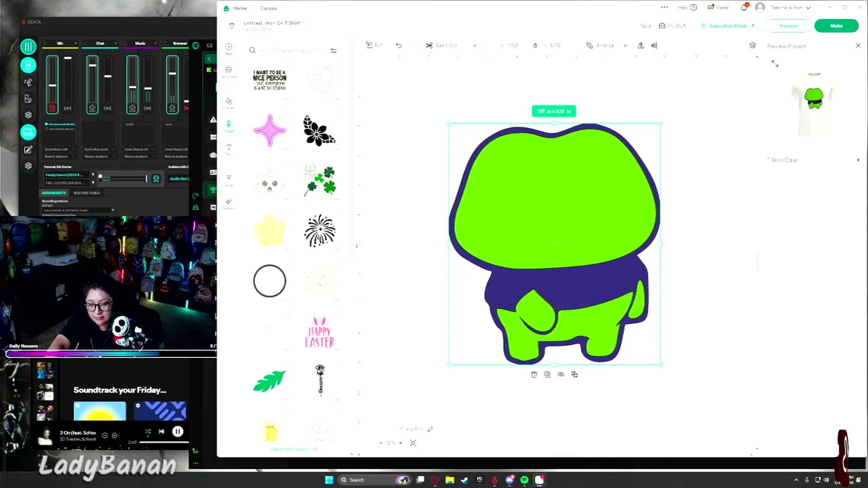Viewport: 868px width, 488px height.
Task: Expand the Mic channel dropdown in BEACN
Action: [76, 44]
